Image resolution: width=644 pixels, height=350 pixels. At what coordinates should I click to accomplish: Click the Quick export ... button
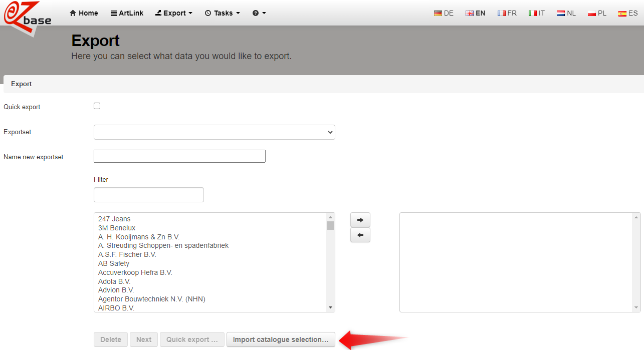click(192, 339)
